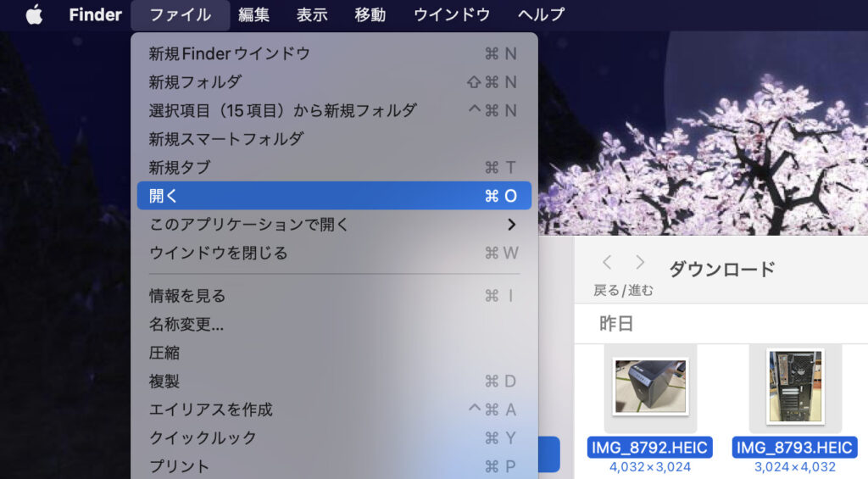Screen dimensions: 868x479
Task: Open the 編集 menu
Action: pos(254,14)
